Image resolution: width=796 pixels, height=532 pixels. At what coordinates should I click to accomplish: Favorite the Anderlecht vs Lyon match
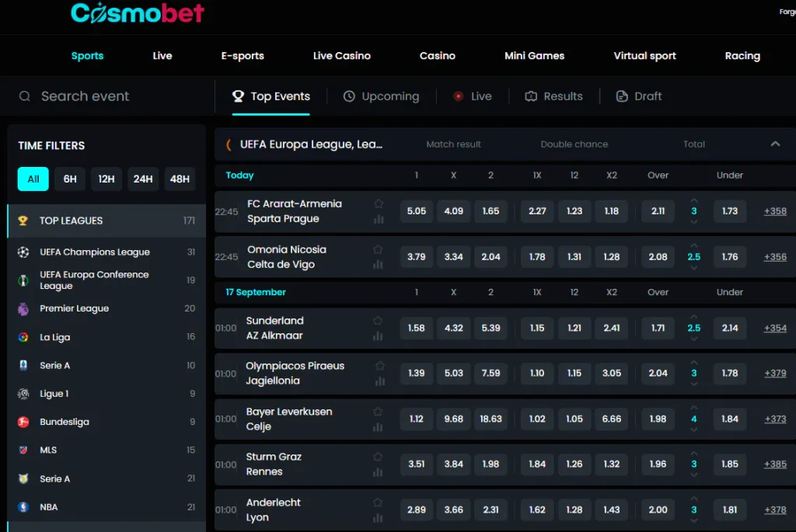378,502
